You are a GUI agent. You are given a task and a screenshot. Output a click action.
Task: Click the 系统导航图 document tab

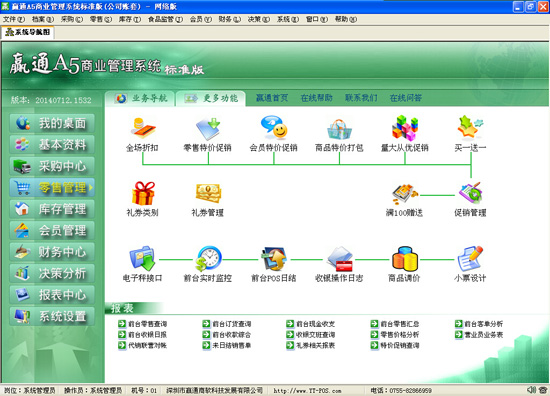pos(28,32)
